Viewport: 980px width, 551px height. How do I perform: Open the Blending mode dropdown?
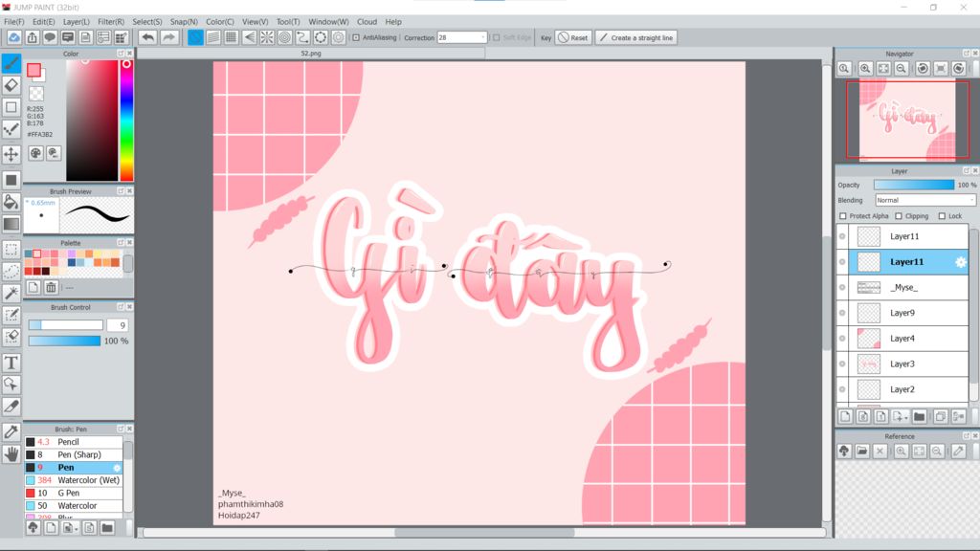tap(925, 201)
